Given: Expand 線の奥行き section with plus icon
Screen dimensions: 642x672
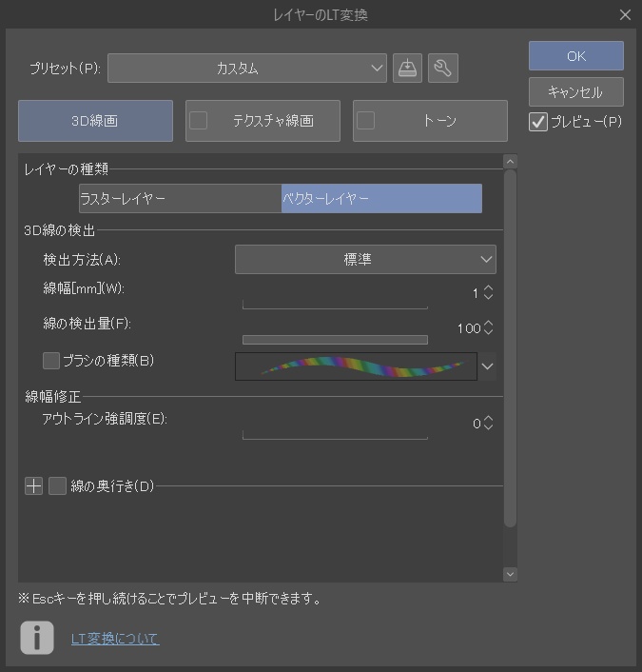Looking at the screenshot, I should click(x=33, y=486).
